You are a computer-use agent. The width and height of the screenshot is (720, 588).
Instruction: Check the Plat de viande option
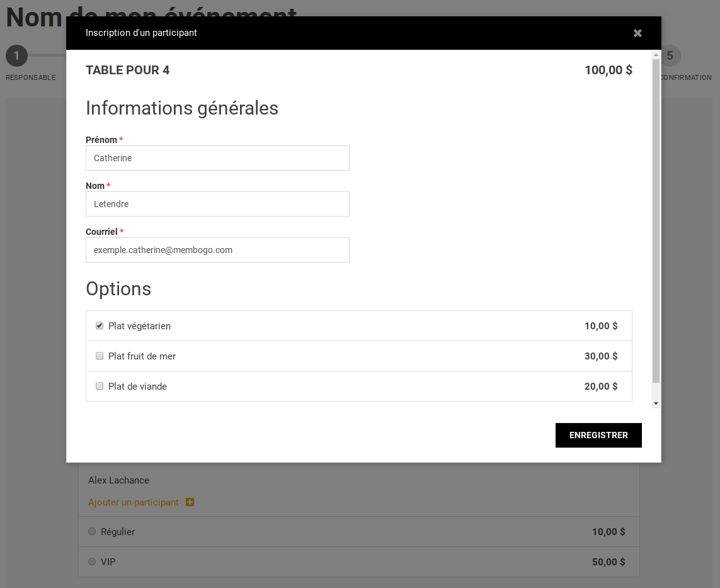pos(99,386)
